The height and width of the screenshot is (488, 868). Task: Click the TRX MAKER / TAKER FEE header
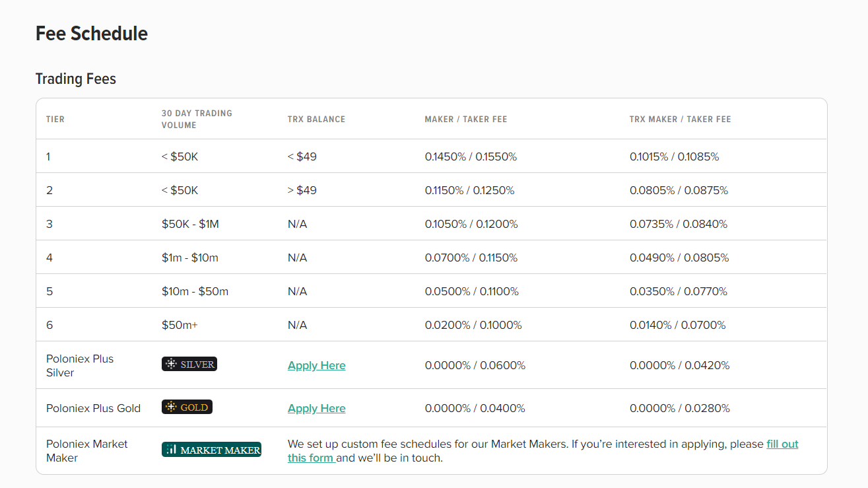coord(681,120)
